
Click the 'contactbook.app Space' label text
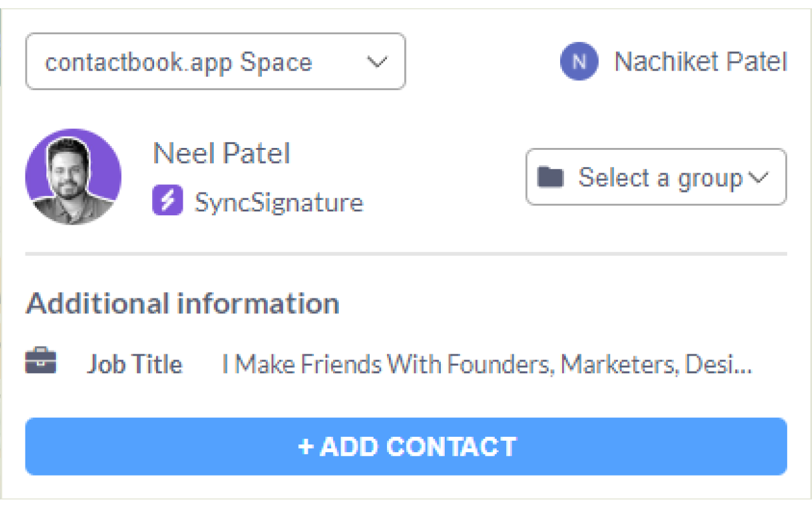pos(179,62)
